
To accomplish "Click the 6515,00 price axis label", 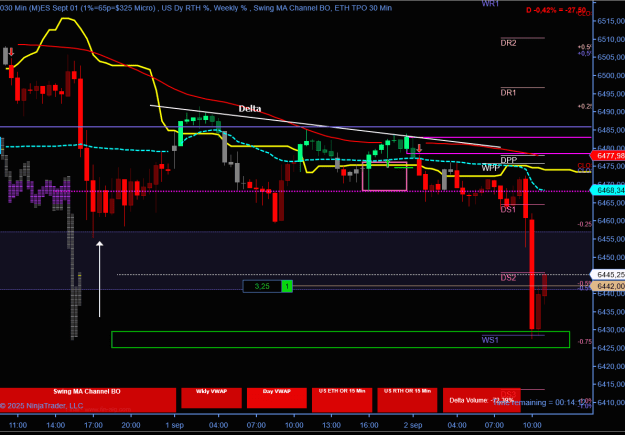I will [611, 21].
